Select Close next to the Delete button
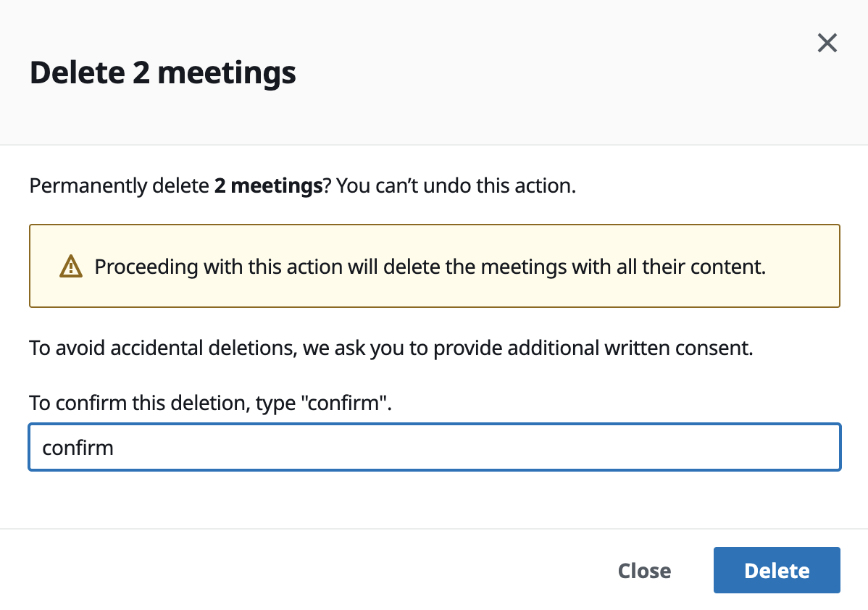 [643, 570]
